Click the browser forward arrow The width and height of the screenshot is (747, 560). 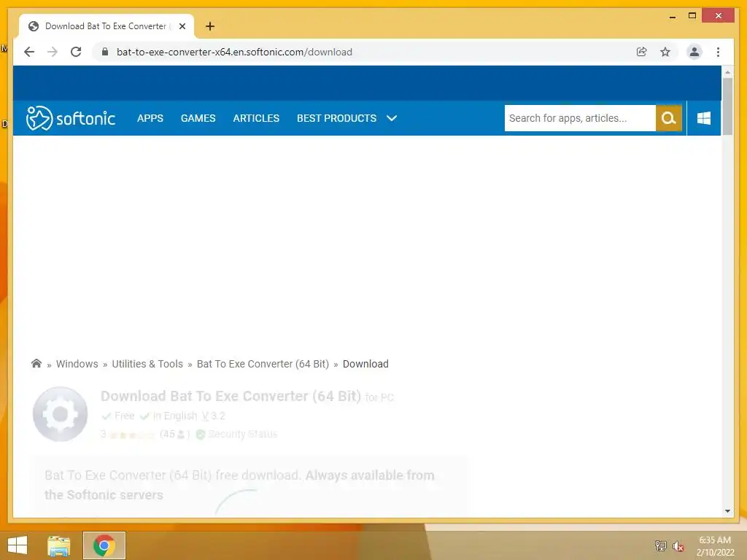point(53,52)
